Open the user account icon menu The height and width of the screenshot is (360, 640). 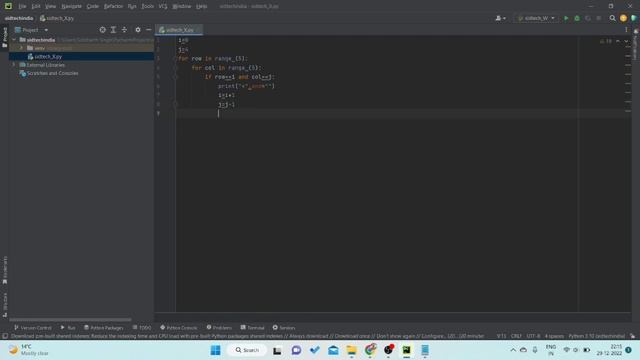coord(500,18)
